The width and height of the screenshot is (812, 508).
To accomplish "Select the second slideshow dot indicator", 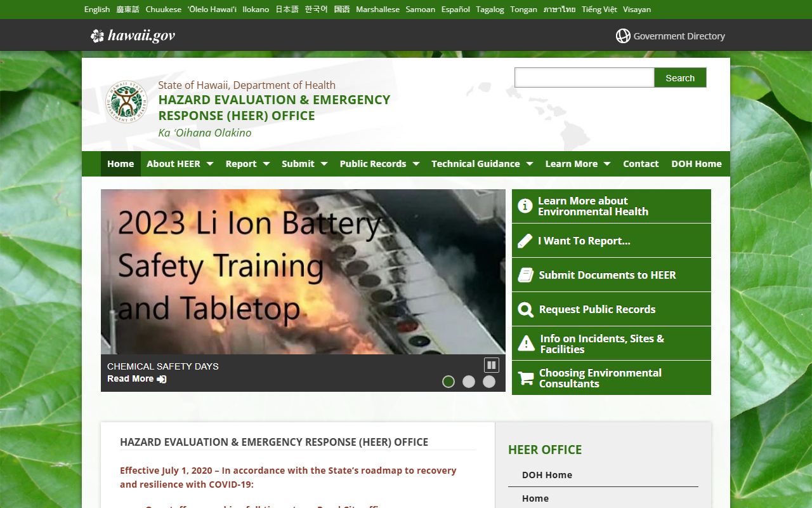I will pyautogui.click(x=469, y=382).
